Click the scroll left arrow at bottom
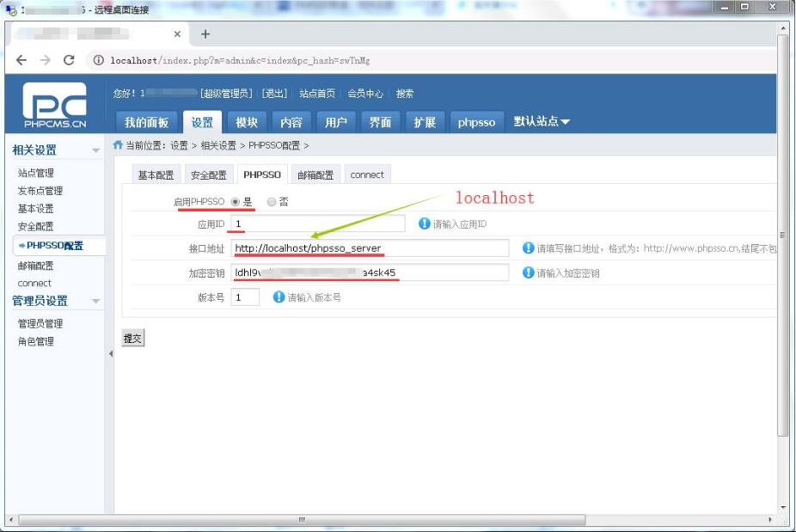This screenshot has width=796, height=532. [11, 520]
